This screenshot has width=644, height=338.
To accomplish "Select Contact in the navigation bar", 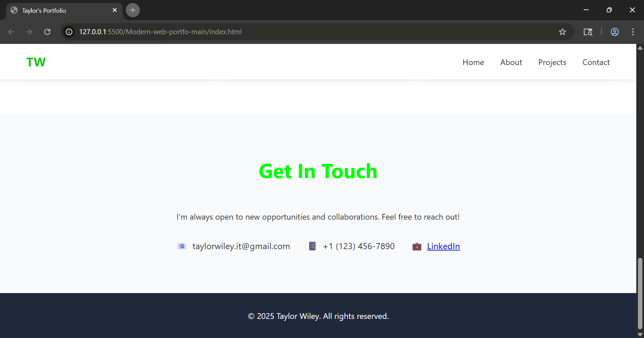I will pos(596,62).
